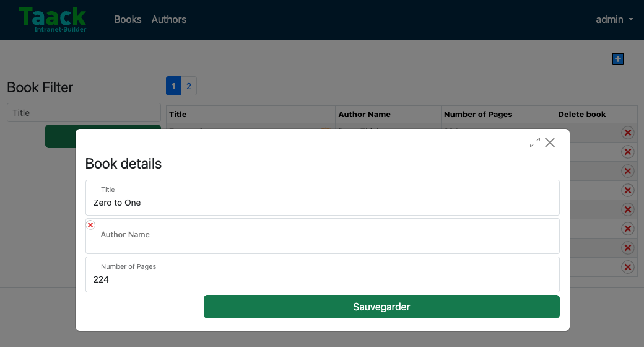Close the Book details dialog

[550, 143]
